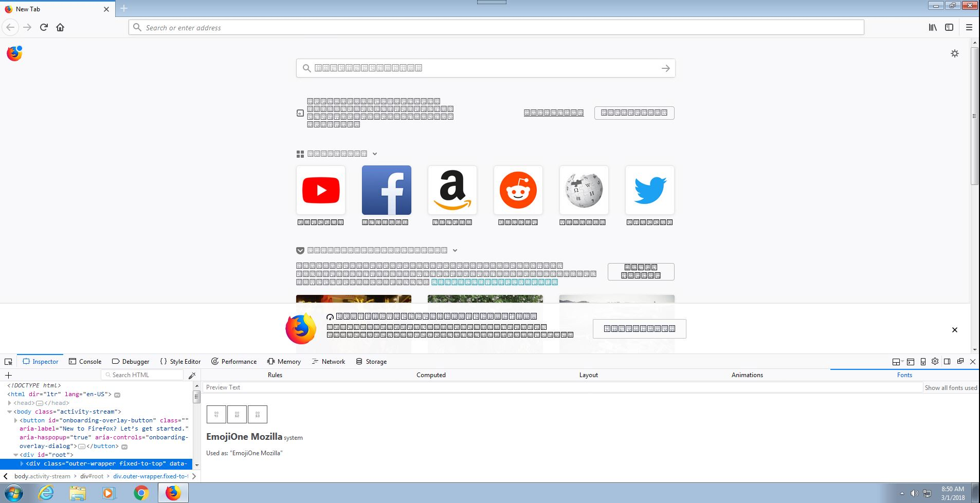
Task: Open the Twitter top site tile
Action: point(650,190)
